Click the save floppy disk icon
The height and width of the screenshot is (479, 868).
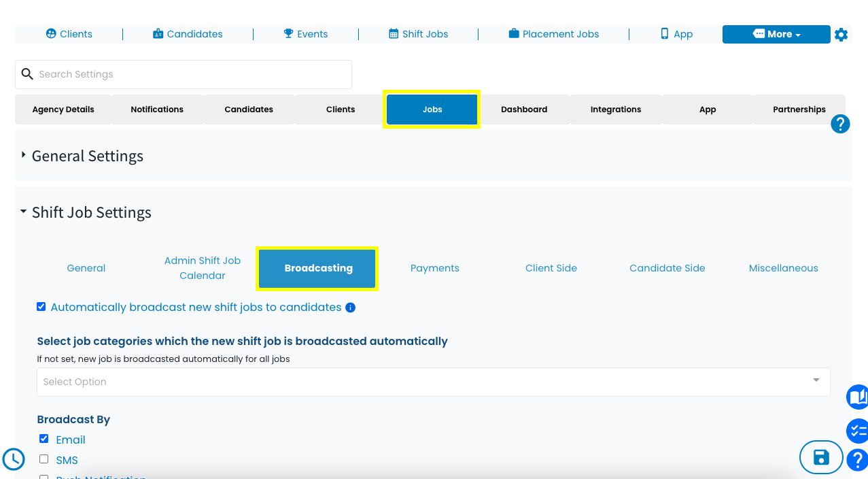pyautogui.click(x=821, y=457)
